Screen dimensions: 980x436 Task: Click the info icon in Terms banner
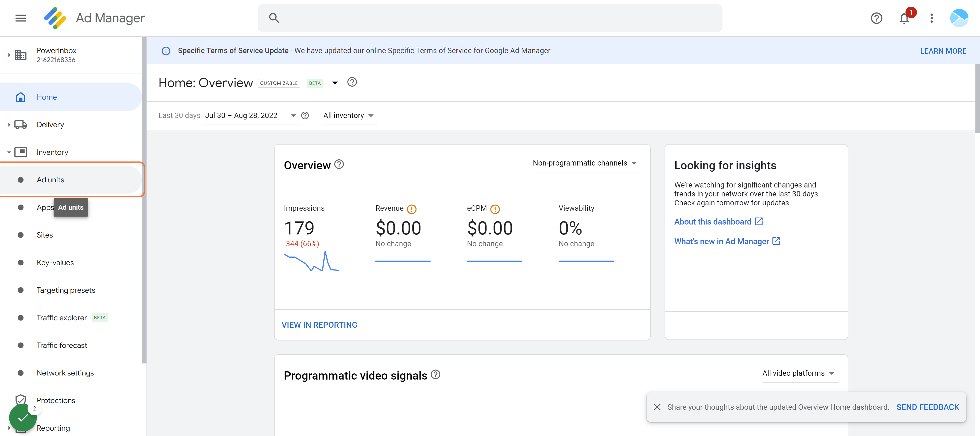[166, 51]
